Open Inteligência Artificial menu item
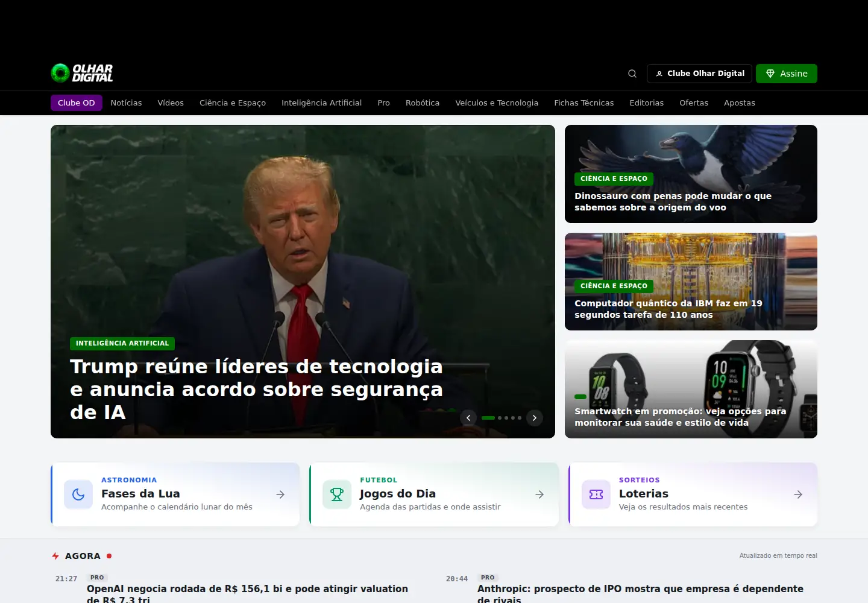 [322, 103]
